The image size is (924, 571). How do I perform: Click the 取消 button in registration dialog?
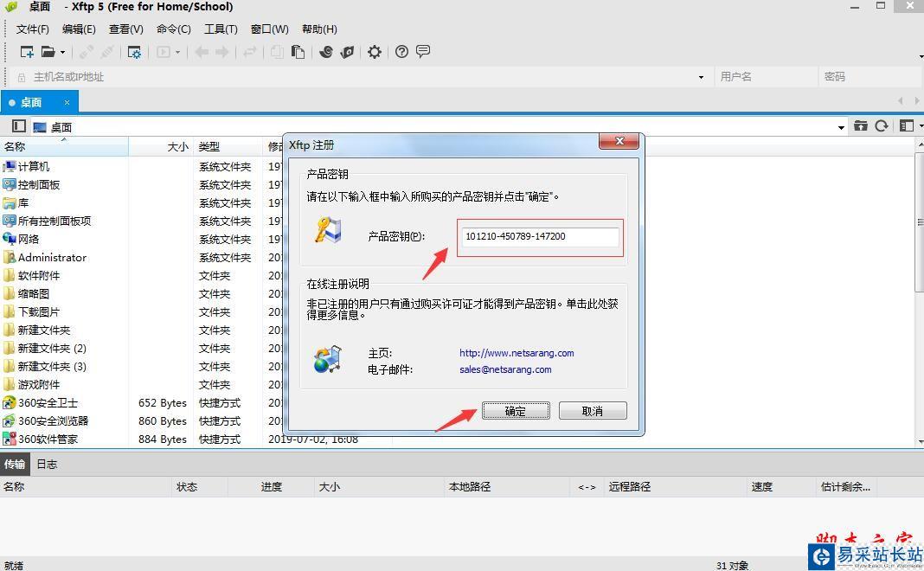(593, 411)
